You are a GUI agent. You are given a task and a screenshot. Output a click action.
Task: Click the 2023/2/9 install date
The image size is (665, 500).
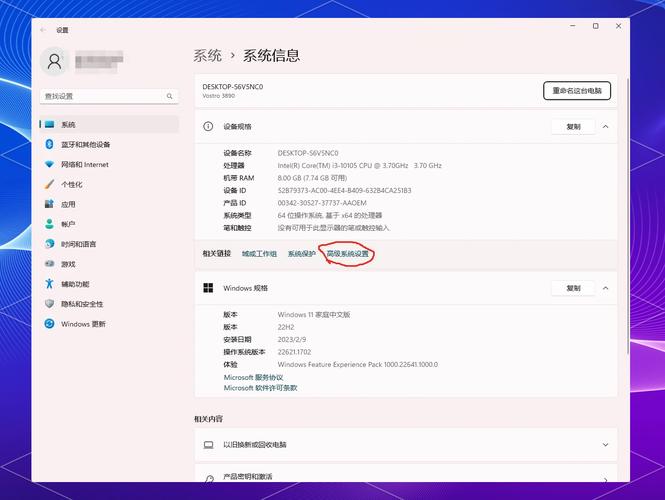(292, 340)
